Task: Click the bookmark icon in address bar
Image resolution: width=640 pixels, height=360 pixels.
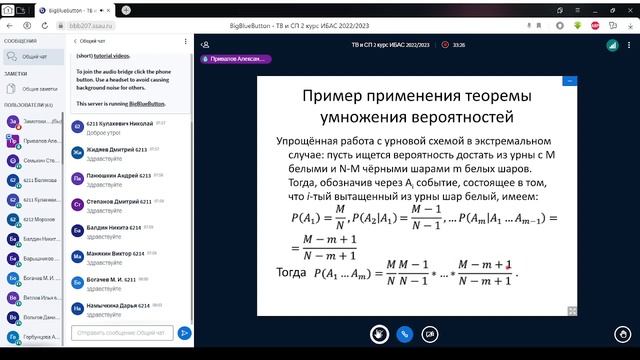Action: pos(539,26)
